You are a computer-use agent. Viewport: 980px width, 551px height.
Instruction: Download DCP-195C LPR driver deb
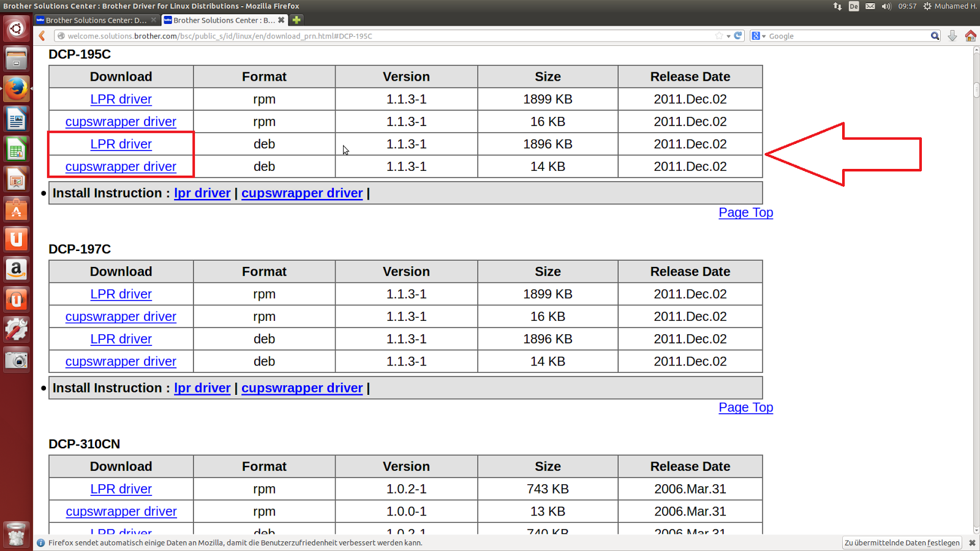(121, 144)
